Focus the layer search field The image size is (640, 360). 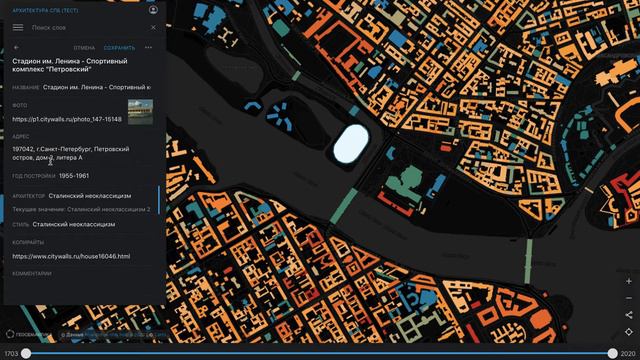click(88, 27)
